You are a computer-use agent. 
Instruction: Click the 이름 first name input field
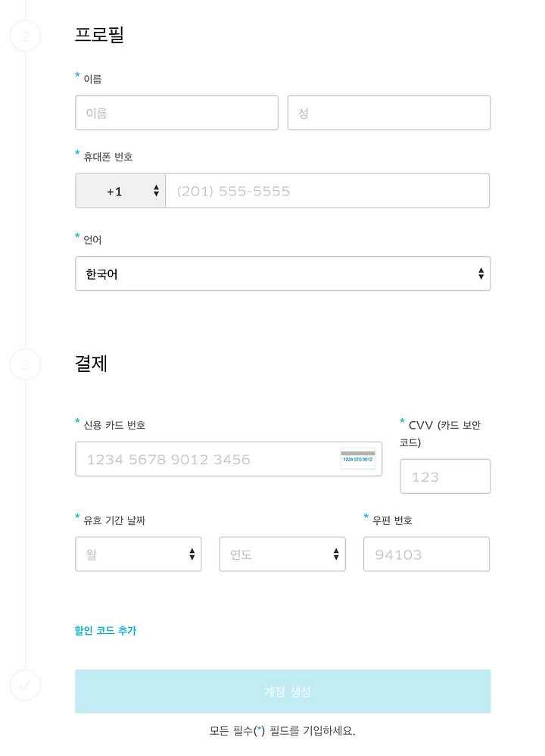(x=177, y=113)
